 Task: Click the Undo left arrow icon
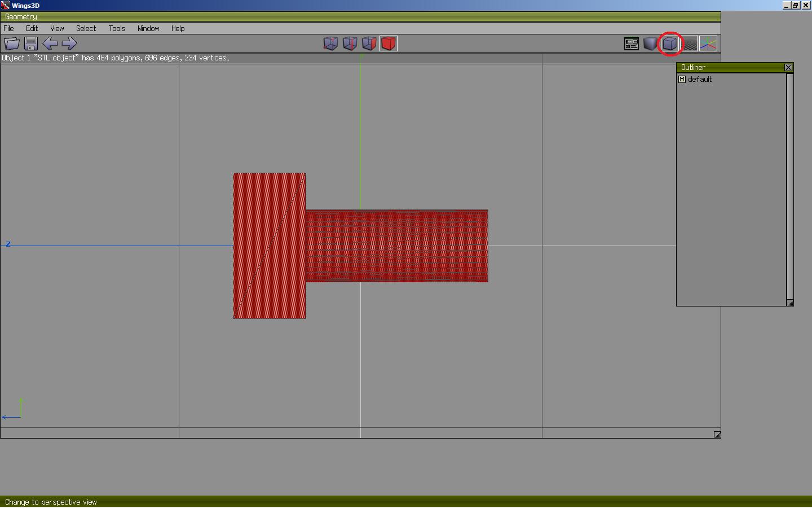pos(50,43)
